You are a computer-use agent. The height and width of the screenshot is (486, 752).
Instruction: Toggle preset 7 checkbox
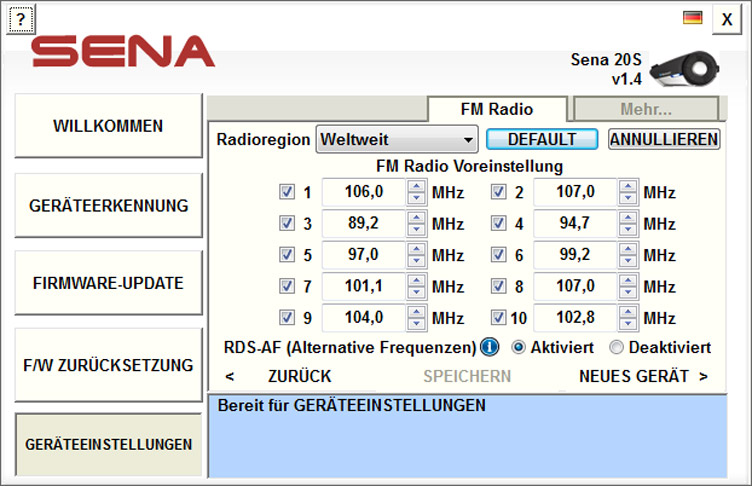tap(287, 286)
